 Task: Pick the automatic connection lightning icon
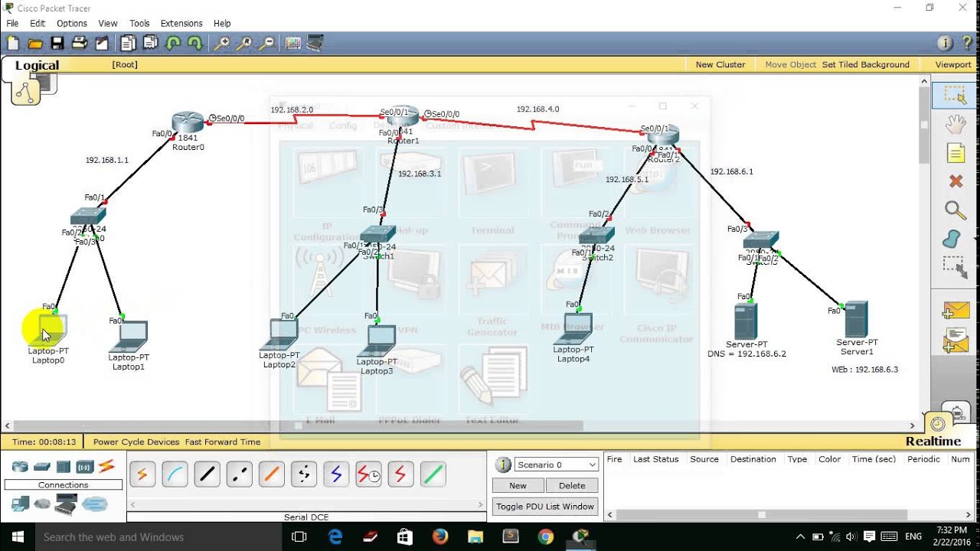click(x=142, y=475)
